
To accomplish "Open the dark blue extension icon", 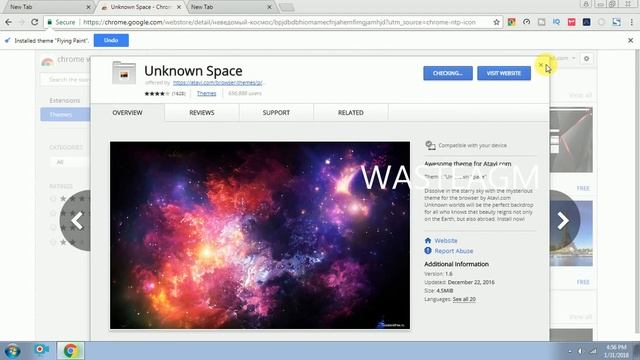I will point(587,22).
